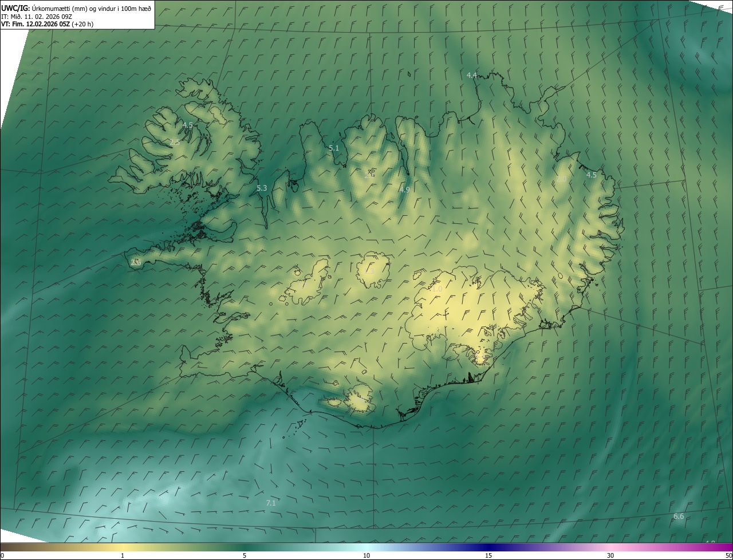Click the 5.1 precipitation value label
The image size is (733, 560).
(x=334, y=148)
